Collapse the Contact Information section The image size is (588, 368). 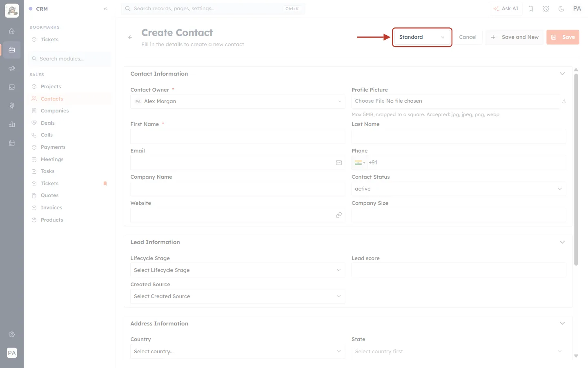(562, 74)
